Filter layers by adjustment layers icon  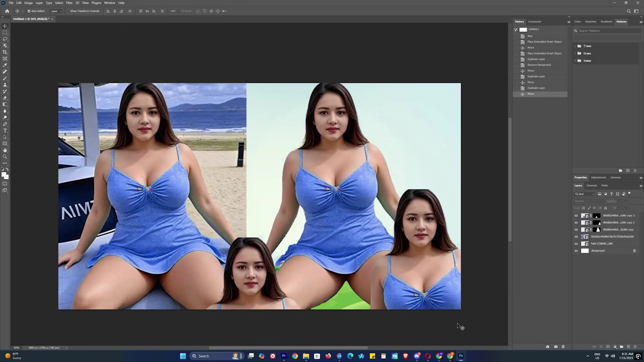[605, 194]
